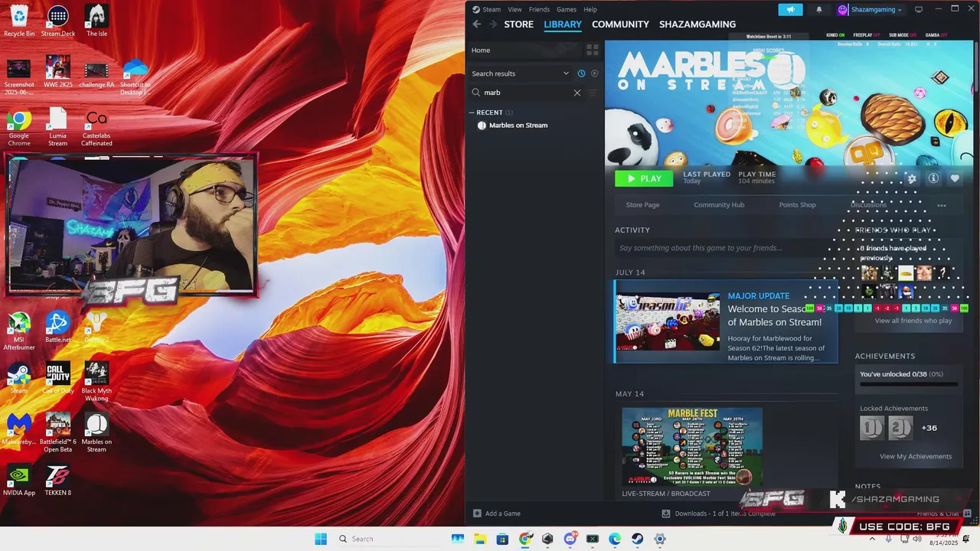Open Steam Downloads status
This screenshot has height=551, width=980.
coord(720,514)
